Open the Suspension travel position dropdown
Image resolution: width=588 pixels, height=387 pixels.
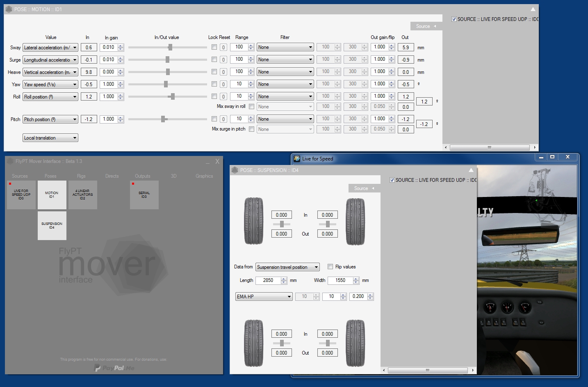click(x=287, y=267)
